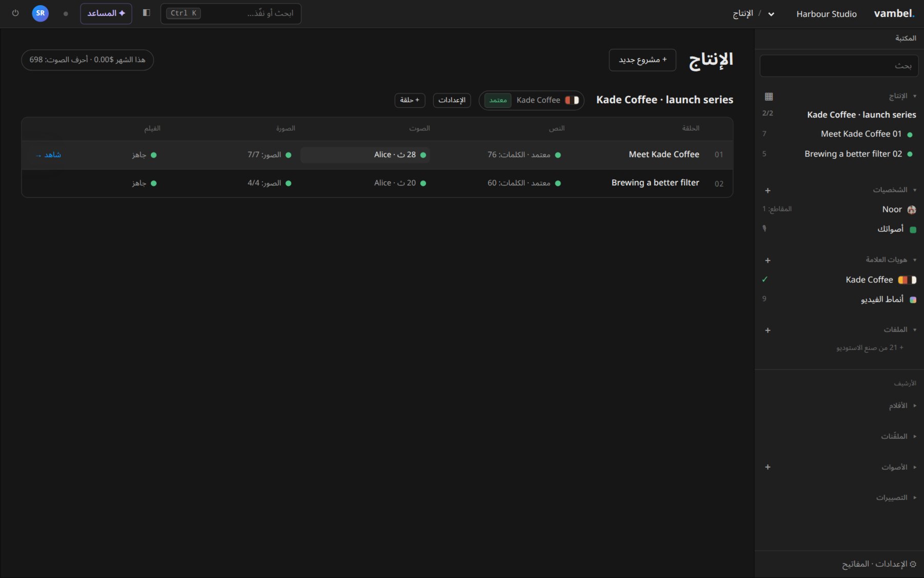Select Meet Kade Coffee 01 in sidebar
Image resolution: width=924 pixels, height=578 pixels.
coord(839,134)
